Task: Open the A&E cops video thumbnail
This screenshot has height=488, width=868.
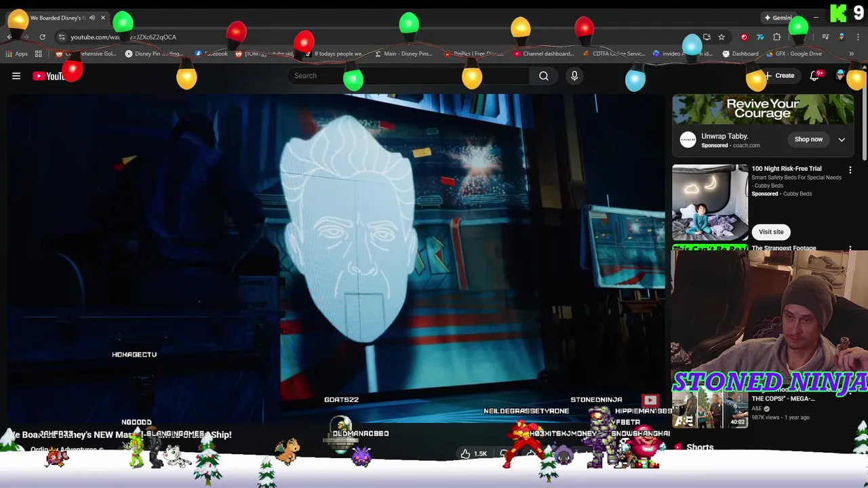Action: (709, 410)
